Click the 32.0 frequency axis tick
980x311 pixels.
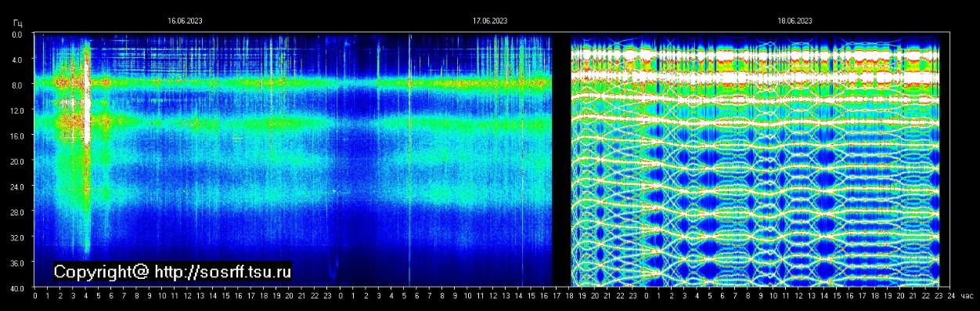click(17, 237)
